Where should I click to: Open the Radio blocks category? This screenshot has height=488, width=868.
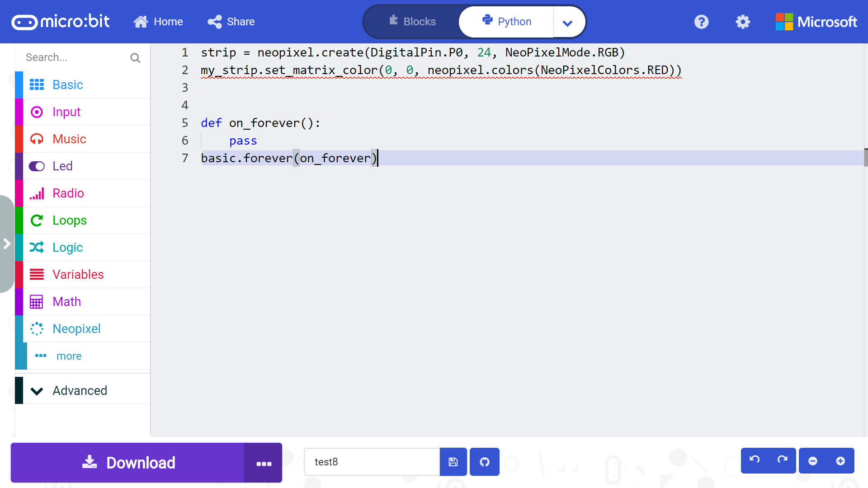click(x=69, y=193)
